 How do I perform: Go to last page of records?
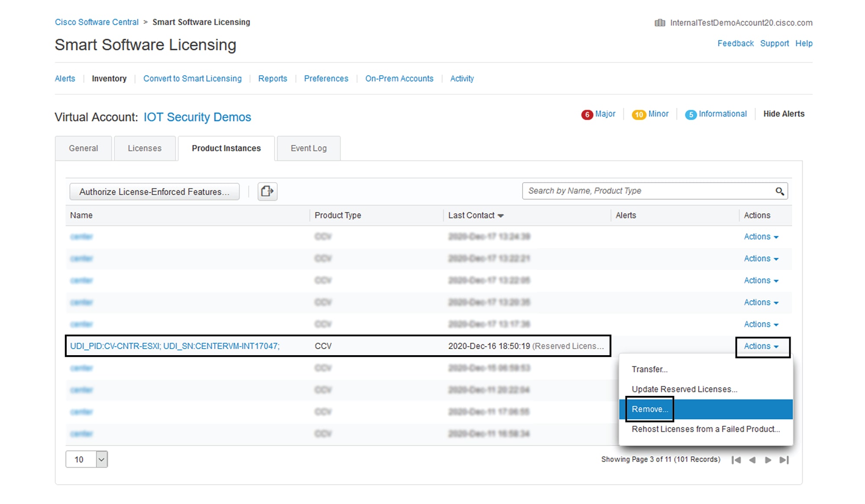click(x=784, y=460)
